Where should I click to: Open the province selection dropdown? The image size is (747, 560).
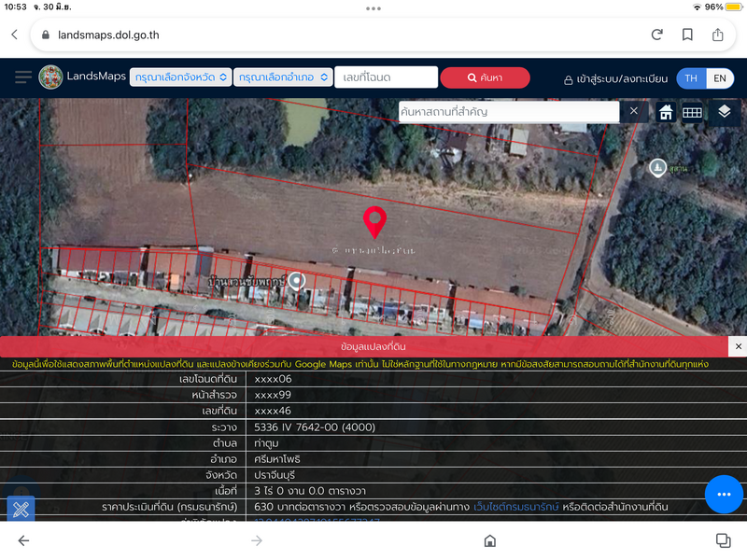click(x=181, y=77)
